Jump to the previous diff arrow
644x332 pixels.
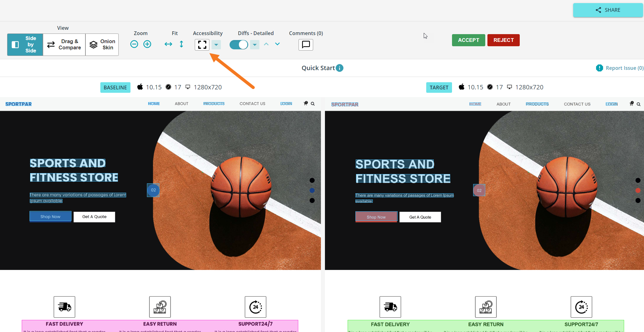pyautogui.click(x=266, y=44)
